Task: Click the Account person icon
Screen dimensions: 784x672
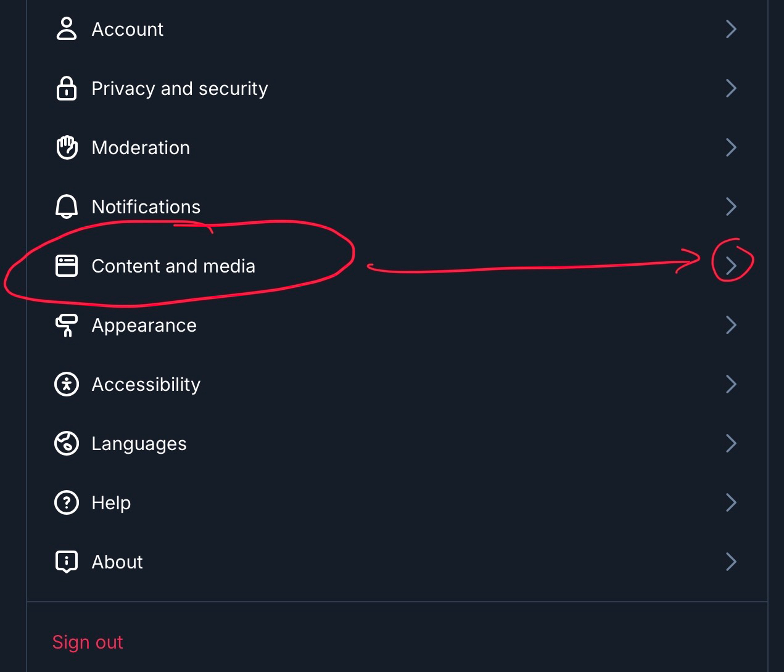Action: pyautogui.click(x=67, y=29)
